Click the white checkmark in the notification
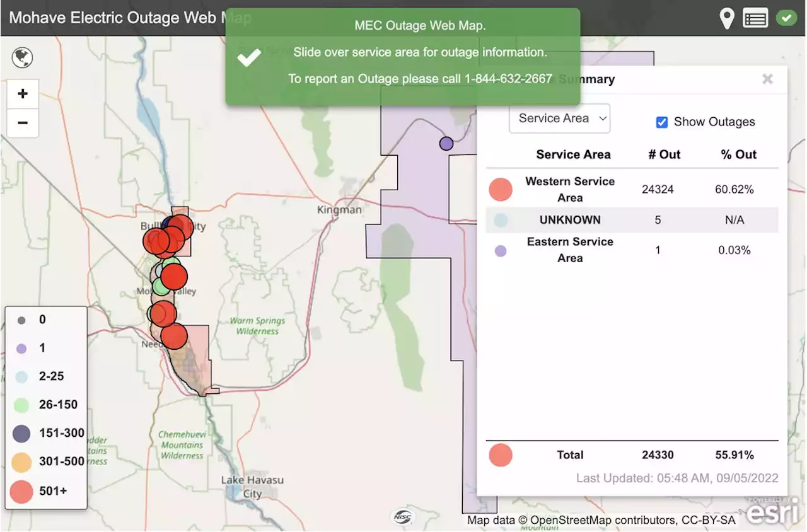The image size is (807, 532). click(x=249, y=57)
